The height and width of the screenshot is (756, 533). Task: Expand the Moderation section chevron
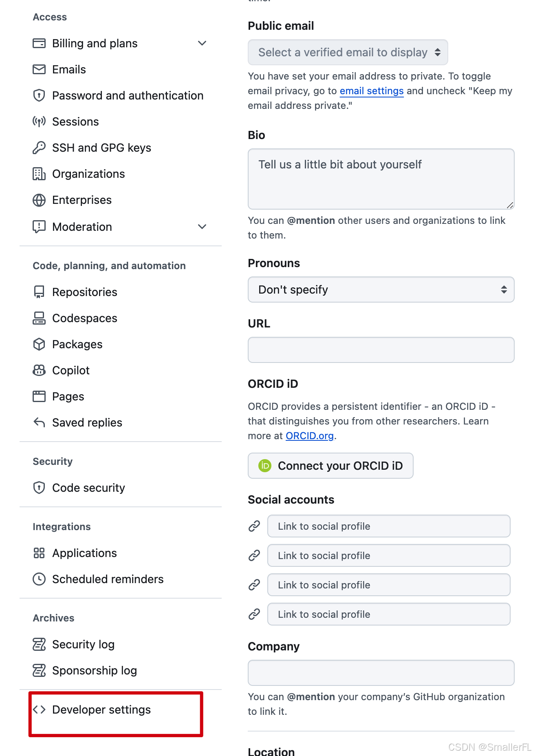tap(202, 227)
